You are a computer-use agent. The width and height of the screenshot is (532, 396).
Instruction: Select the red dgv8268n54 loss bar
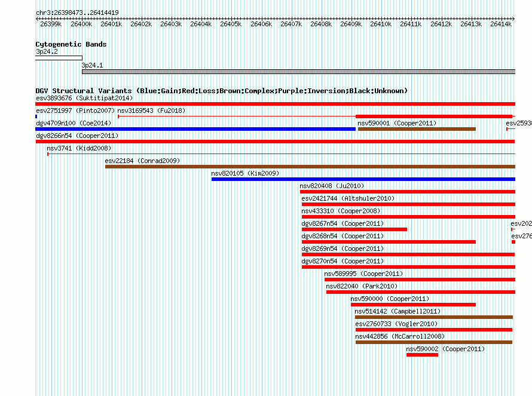[x=389, y=242]
